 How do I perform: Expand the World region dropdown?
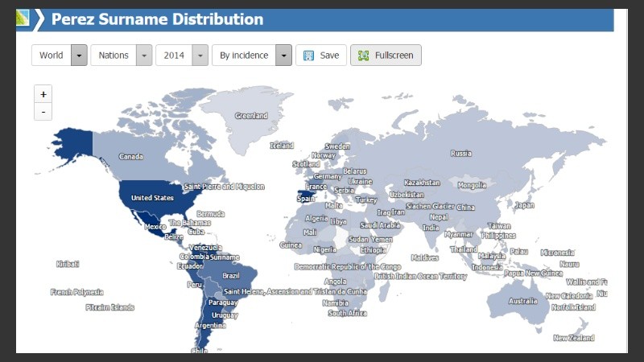click(79, 56)
